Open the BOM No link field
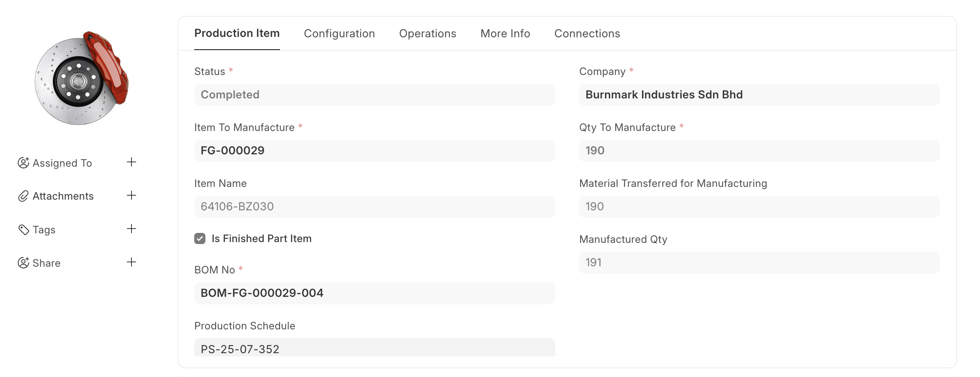Viewport: 980px width, 377px height. coord(374,293)
